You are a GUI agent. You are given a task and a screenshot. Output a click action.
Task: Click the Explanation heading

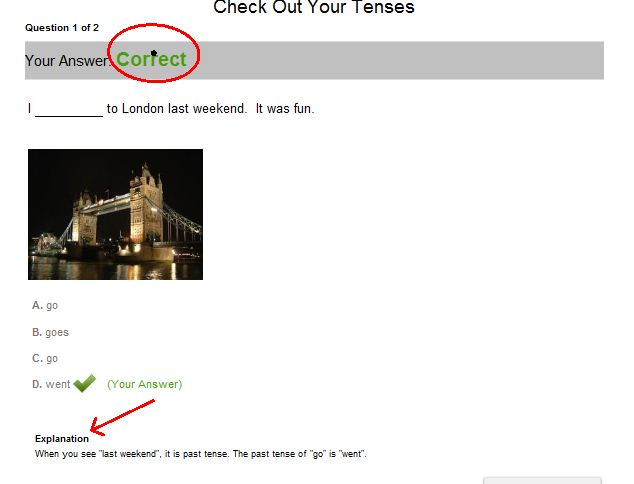pos(62,439)
